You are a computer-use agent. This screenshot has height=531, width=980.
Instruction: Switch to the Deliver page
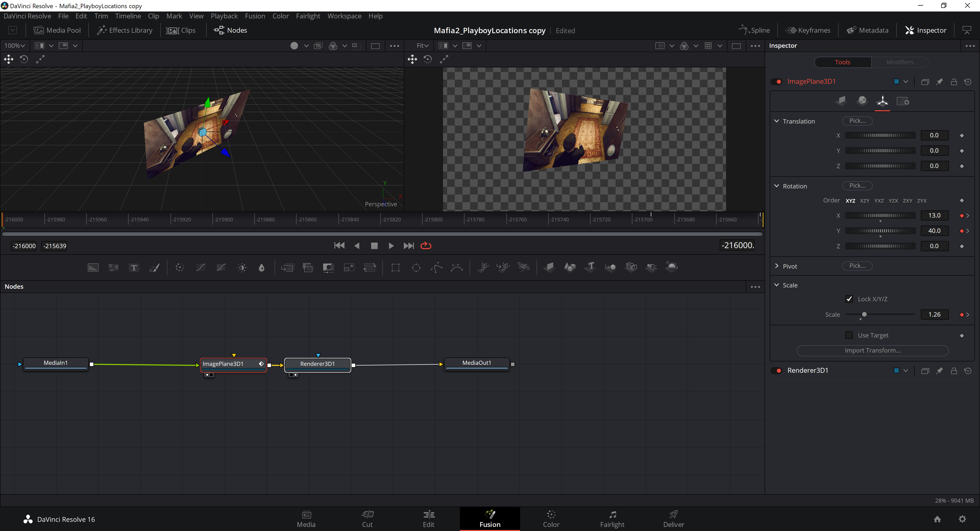[x=673, y=519]
